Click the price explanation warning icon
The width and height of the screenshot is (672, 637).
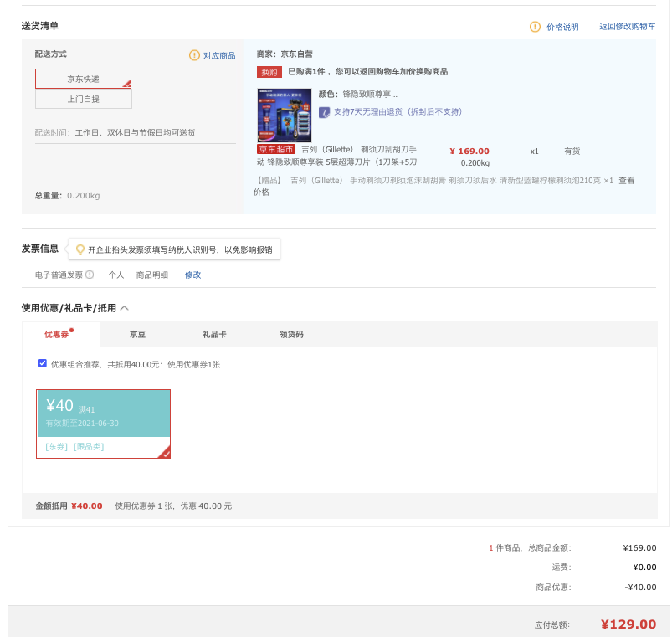(x=535, y=27)
